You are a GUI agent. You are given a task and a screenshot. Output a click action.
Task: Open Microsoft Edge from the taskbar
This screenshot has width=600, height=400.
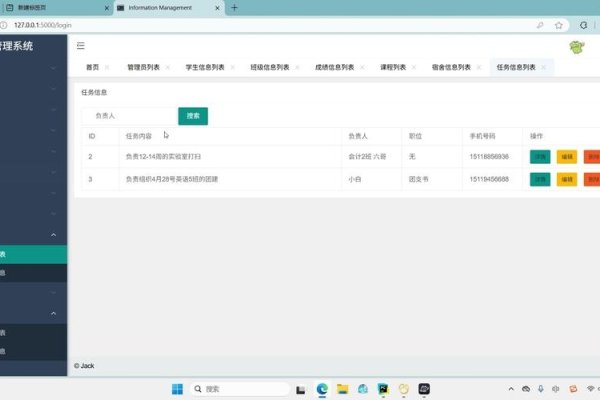point(322,389)
